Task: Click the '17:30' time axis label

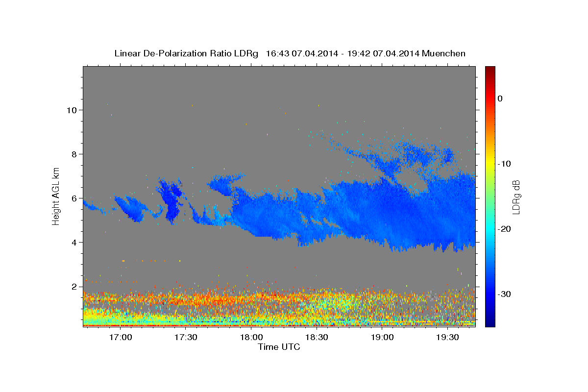Action: [186, 337]
